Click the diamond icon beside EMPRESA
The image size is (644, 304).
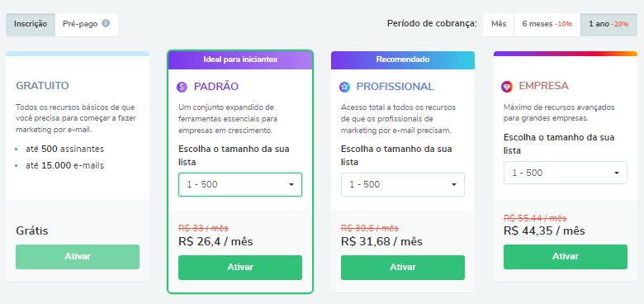pyautogui.click(x=507, y=86)
